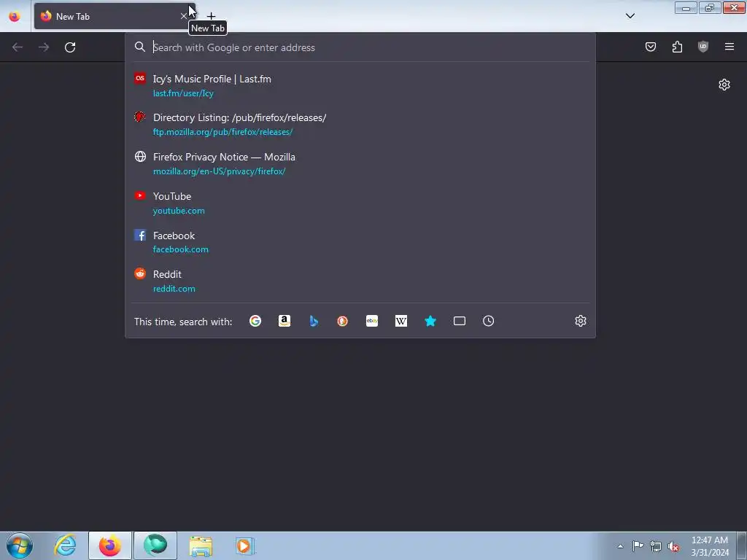This screenshot has width=747, height=560.
Task: Open Icy's Music Profile Last.fm suggestion
Action: tap(360, 86)
